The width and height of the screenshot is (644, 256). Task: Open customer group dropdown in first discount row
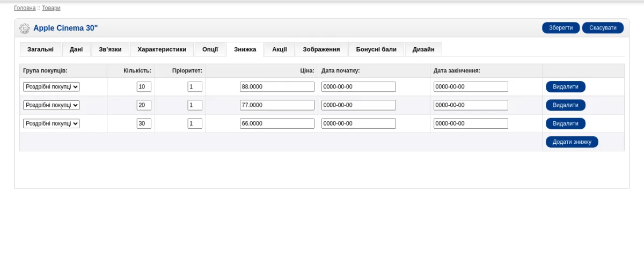point(52,87)
